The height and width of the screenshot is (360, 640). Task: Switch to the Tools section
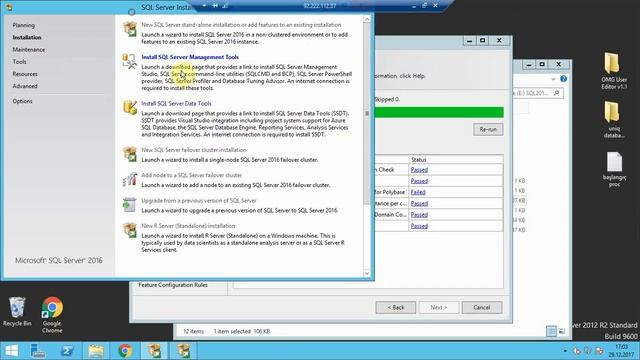(x=19, y=62)
